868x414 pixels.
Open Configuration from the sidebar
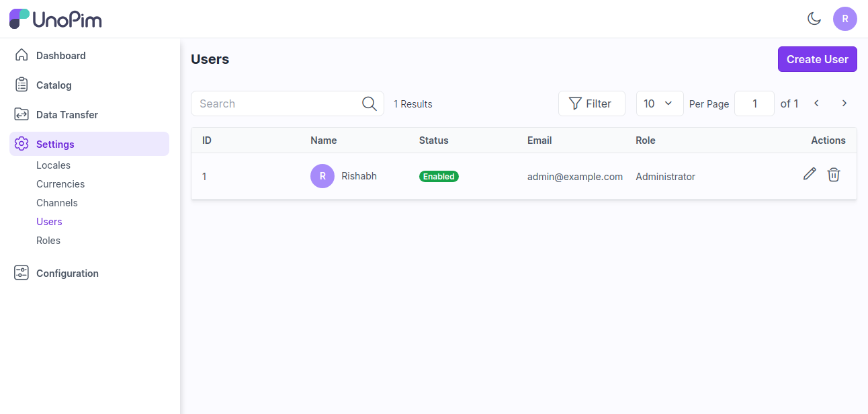67,273
